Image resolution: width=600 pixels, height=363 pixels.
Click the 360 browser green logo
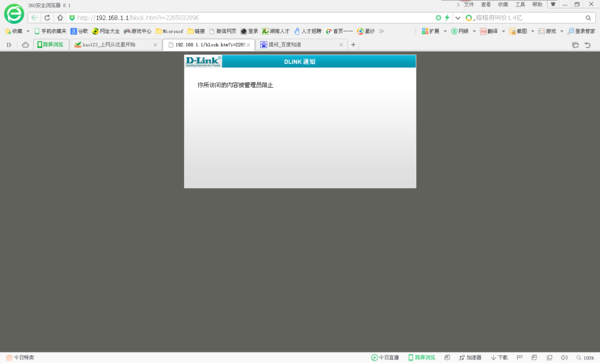tap(14, 14)
